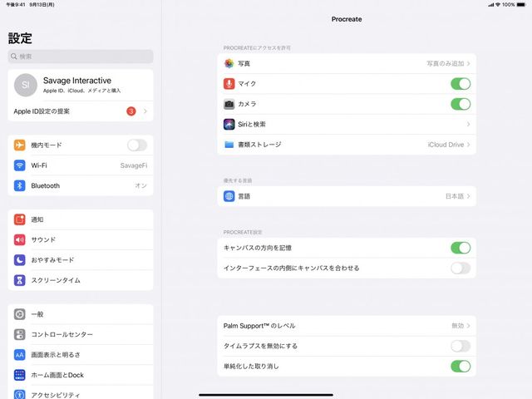532x399 pixels.
Task: Tap the red notification badge 3
Action: pyautogui.click(x=131, y=111)
